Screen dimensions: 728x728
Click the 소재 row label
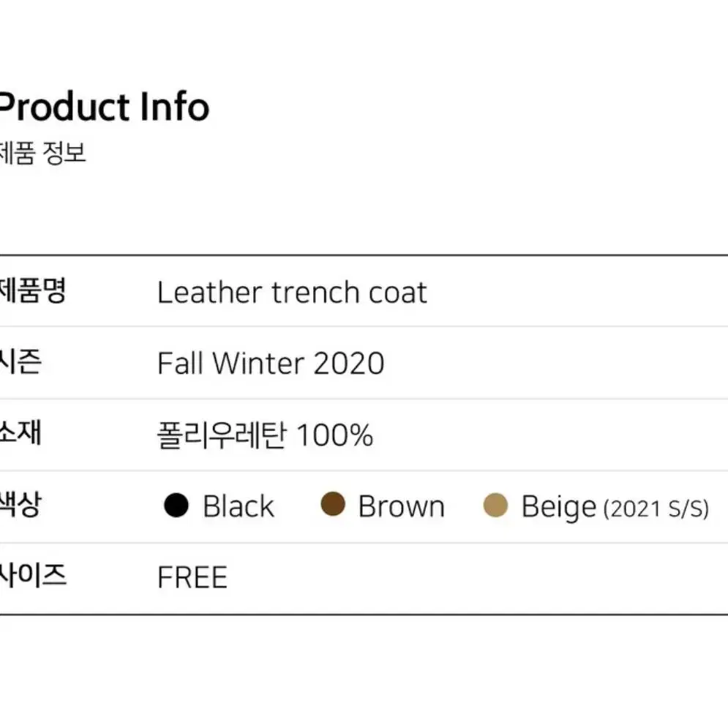pyautogui.click(x=21, y=432)
